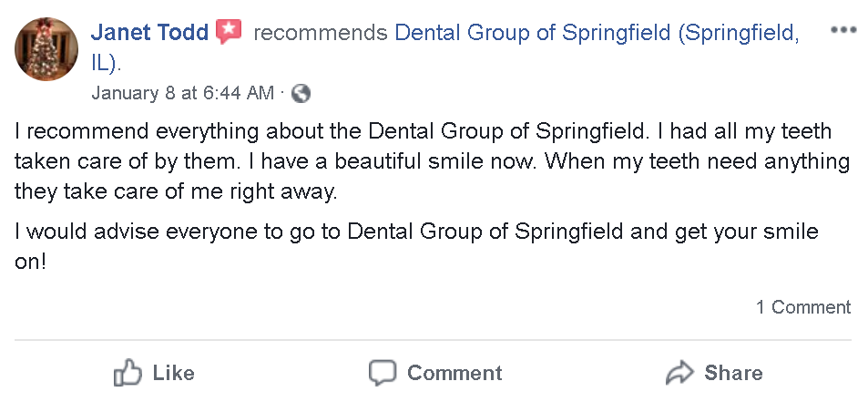Open the January 8 at 6:44 AM timestamp

182,93
